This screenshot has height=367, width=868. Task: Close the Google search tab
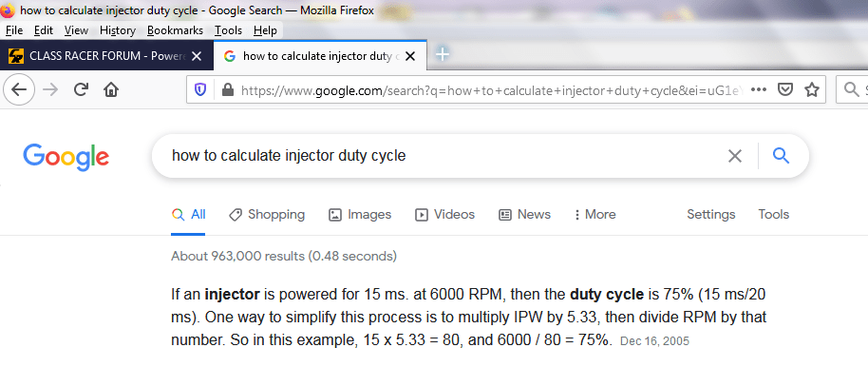coord(410,56)
